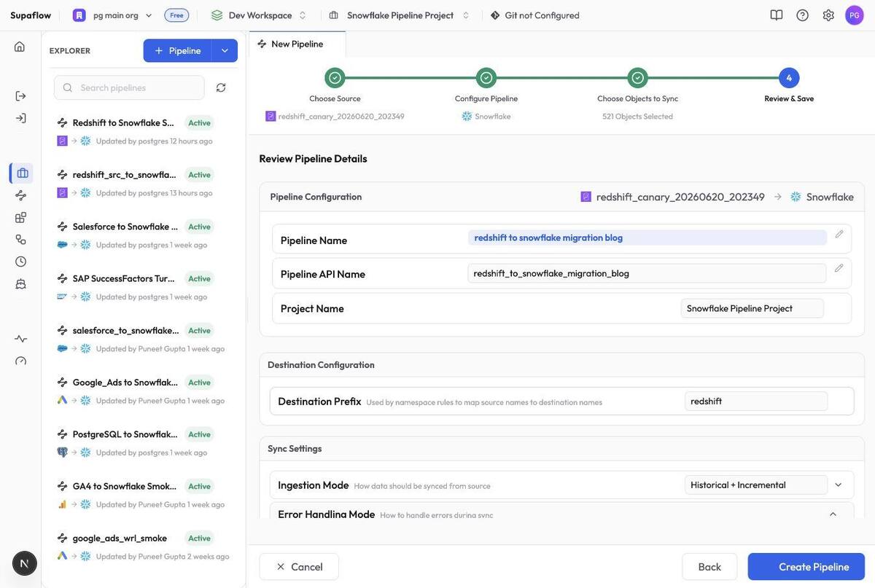Image resolution: width=875 pixels, height=588 pixels.
Task: Click the Free plan badge
Action: click(x=176, y=15)
